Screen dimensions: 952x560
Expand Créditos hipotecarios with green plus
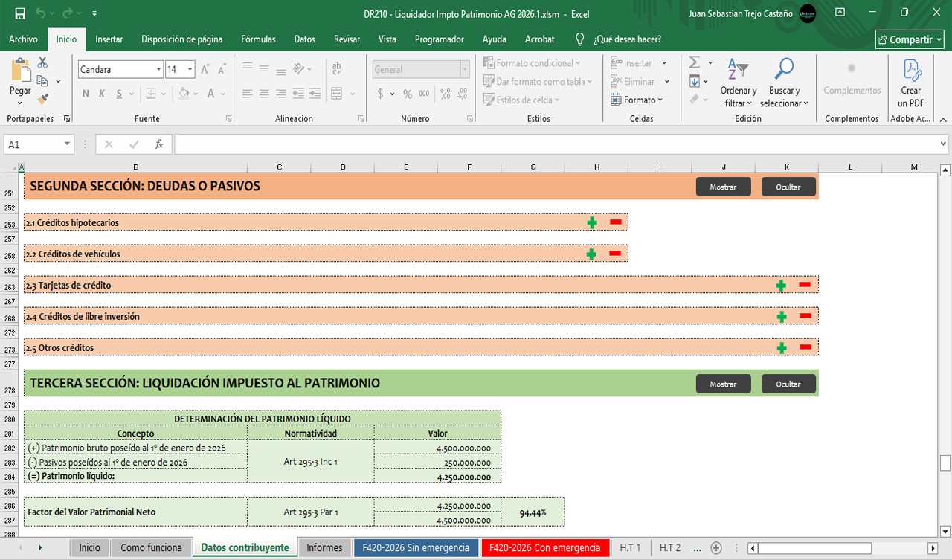(x=592, y=222)
